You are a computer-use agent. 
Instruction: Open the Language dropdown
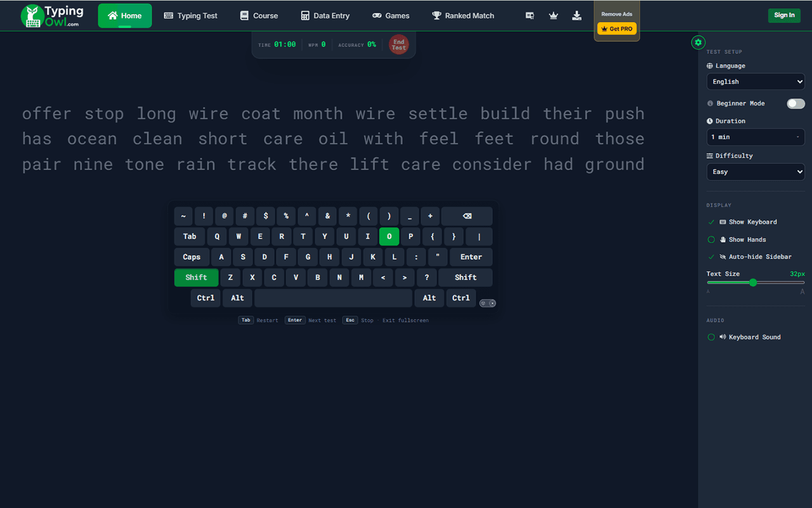(x=756, y=81)
